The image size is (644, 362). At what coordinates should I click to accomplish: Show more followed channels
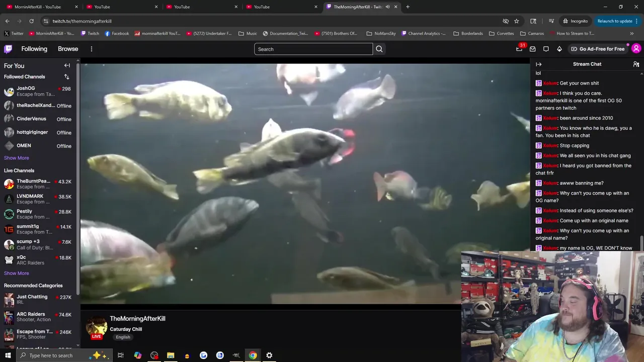pos(16,157)
